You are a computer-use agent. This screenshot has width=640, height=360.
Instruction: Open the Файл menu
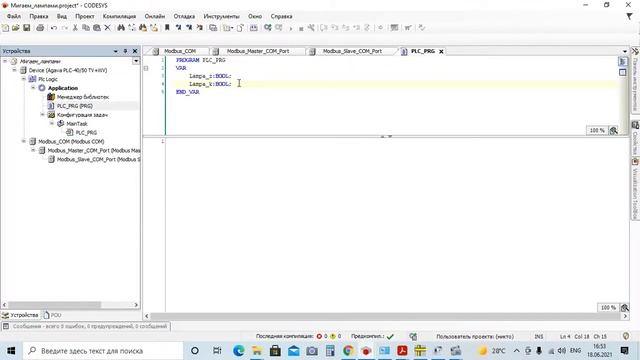[x=14, y=16]
